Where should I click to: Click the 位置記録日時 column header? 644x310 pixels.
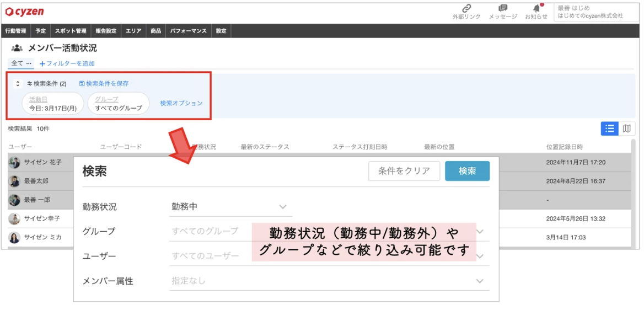(564, 147)
